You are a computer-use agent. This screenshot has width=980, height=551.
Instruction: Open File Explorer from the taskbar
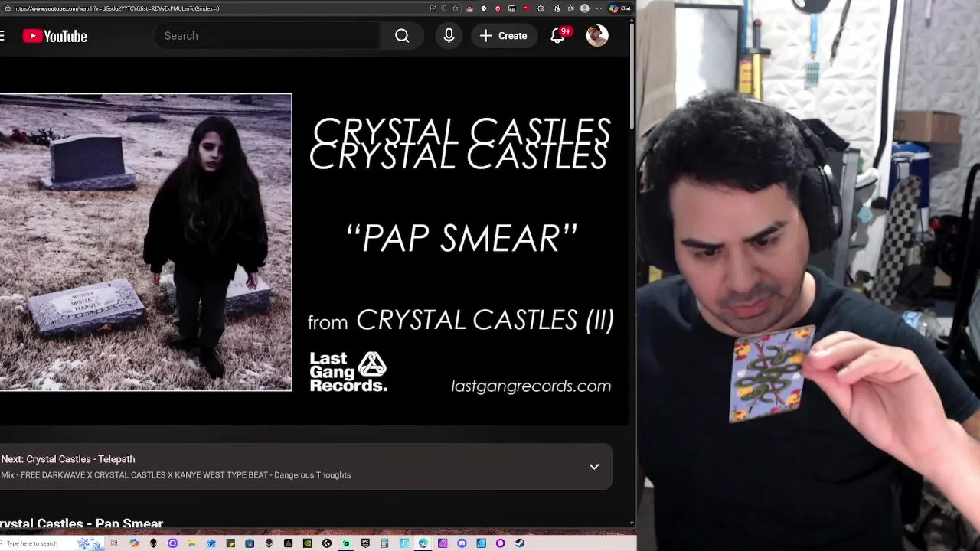pos(191,543)
